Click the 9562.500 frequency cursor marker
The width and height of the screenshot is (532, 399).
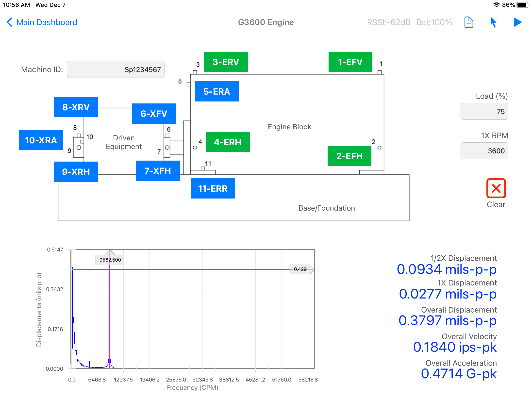pyautogui.click(x=110, y=260)
